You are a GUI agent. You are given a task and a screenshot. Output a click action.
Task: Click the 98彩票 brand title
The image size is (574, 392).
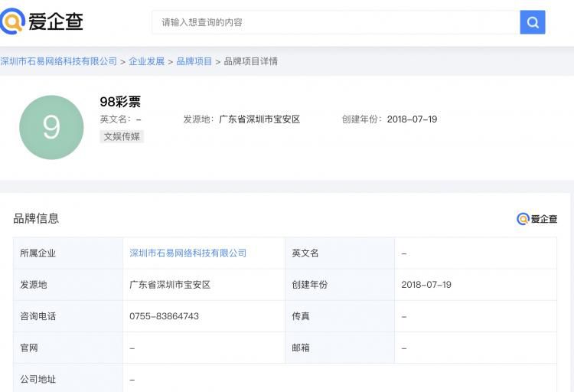coord(120,102)
